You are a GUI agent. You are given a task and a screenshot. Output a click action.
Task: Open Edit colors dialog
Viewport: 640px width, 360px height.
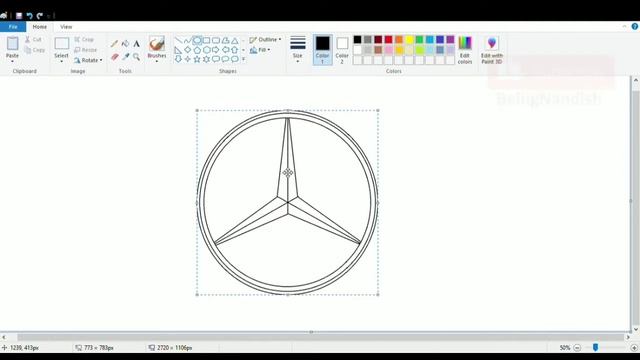(x=465, y=50)
